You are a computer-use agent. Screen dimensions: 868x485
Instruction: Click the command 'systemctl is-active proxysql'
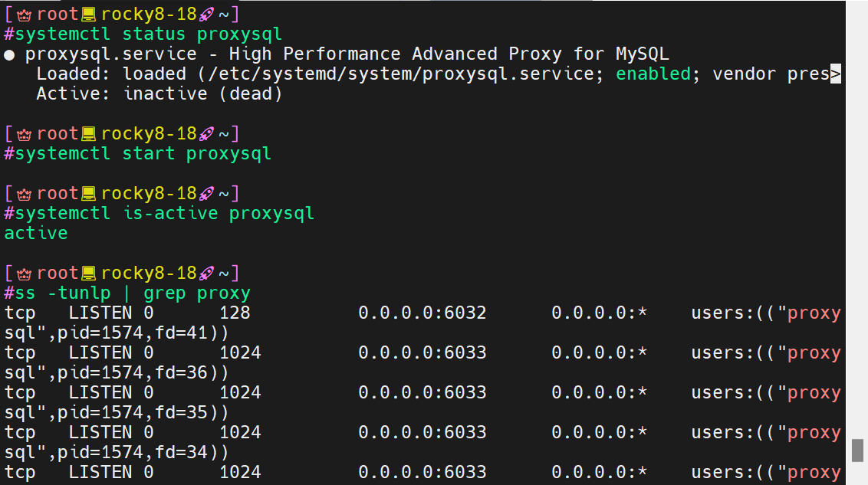point(164,213)
